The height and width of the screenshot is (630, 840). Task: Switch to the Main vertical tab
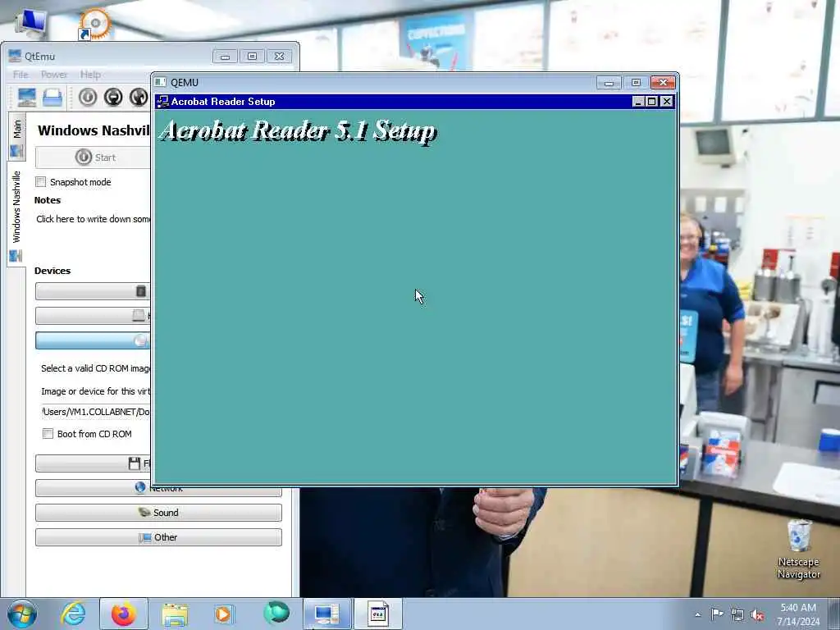click(x=16, y=137)
